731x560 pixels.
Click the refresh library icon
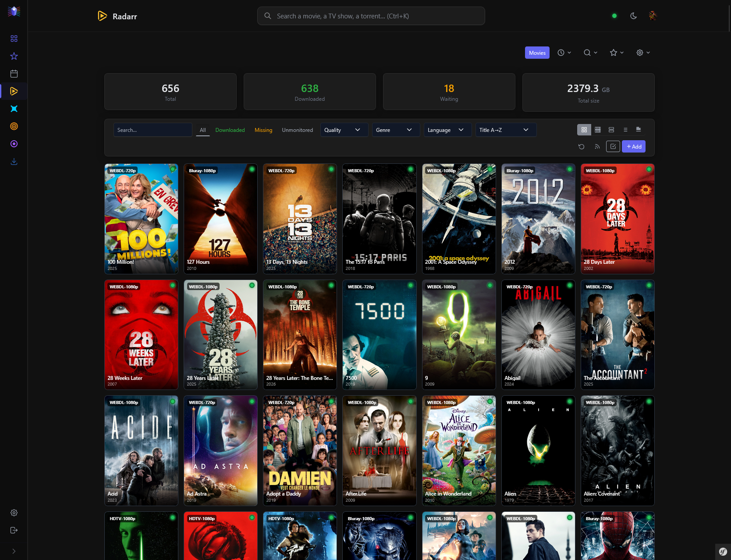582,146
